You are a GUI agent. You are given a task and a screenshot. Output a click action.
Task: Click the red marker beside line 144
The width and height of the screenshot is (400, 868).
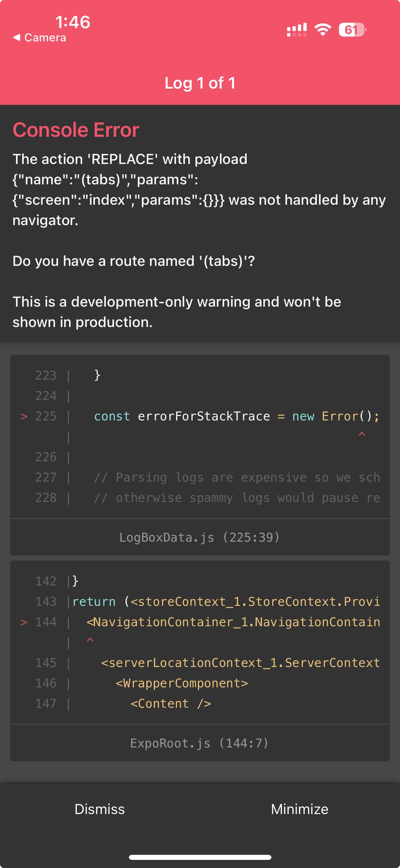click(x=24, y=622)
